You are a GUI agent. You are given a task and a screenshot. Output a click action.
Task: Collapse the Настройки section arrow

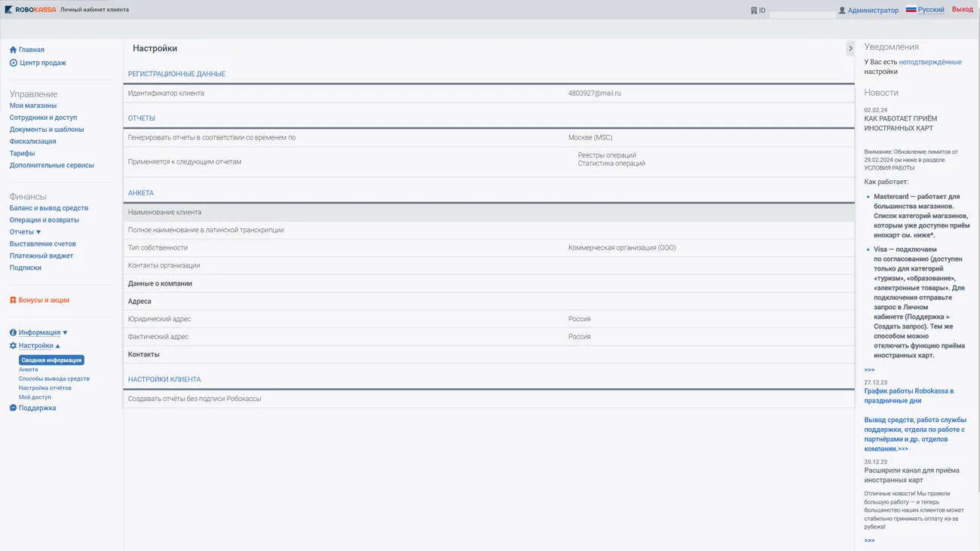click(58, 346)
